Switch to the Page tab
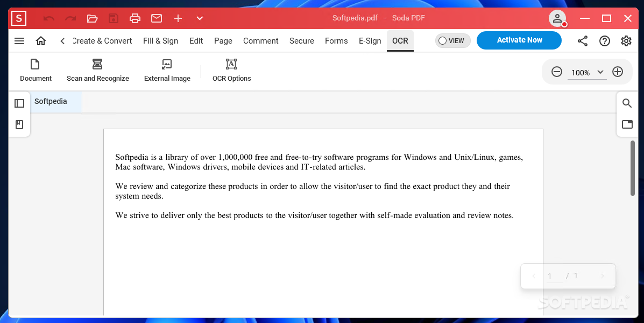 (223, 41)
